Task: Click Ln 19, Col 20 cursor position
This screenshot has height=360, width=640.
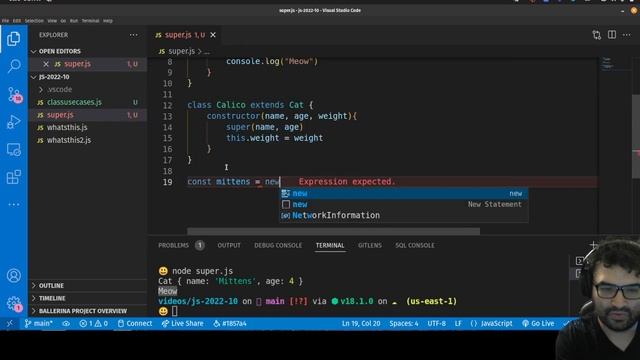Action: tap(361, 324)
